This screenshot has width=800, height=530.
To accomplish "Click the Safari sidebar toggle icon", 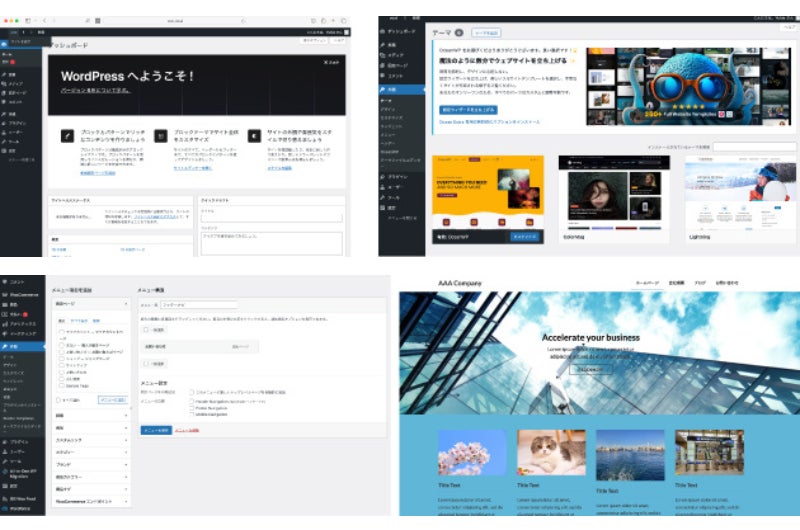I will [x=28, y=20].
